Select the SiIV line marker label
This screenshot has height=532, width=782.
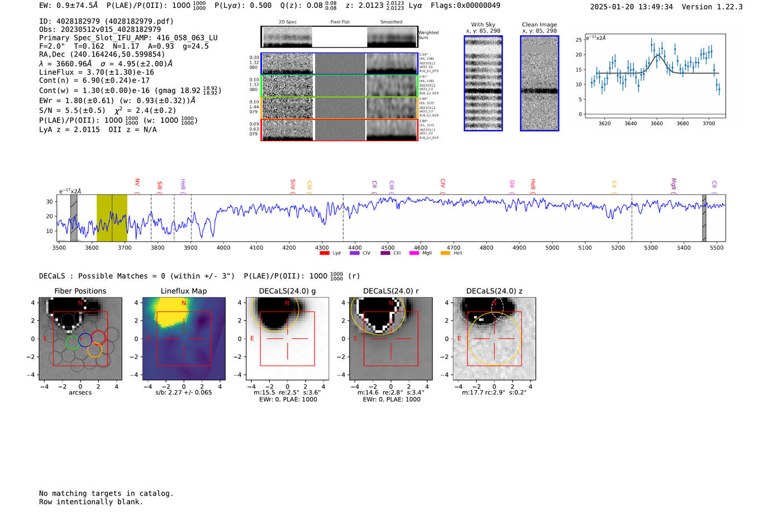pyautogui.click(x=292, y=184)
